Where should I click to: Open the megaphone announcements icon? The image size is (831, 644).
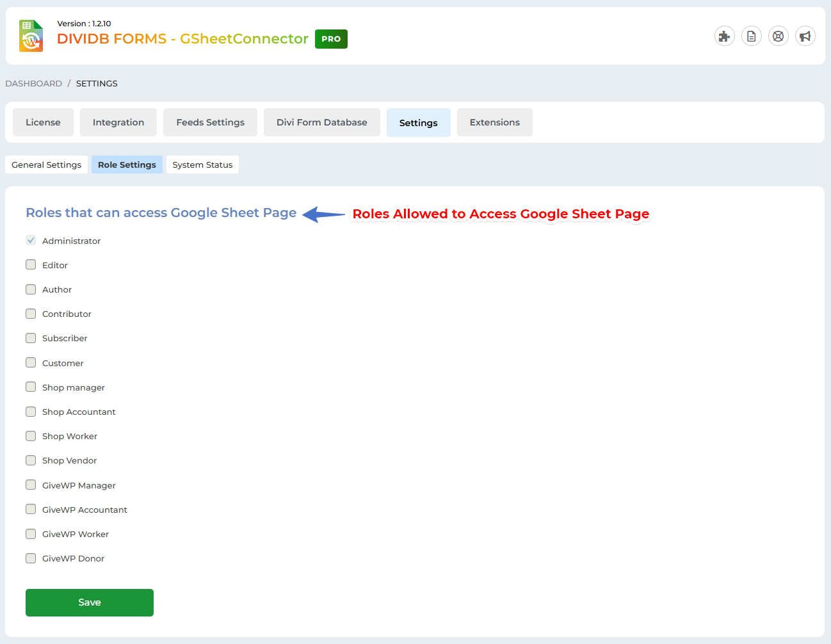pyautogui.click(x=805, y=36)
